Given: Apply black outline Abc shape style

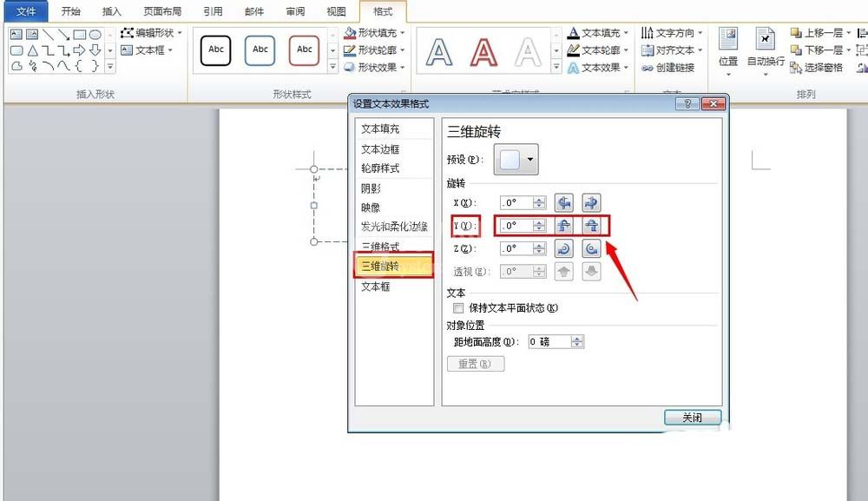Looking at the screenshot, I should coord(216,49).
